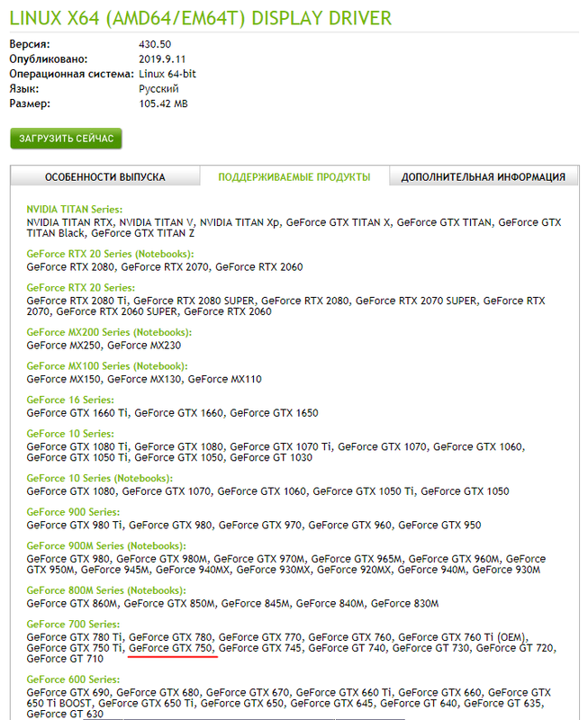The width and height of the screenshot is (588, 720).
Task: Switch to ДОПОЛНИТЕЛЬНАЯ ИНФОРМАЦИЯ tab
Action: coord(484,176)
